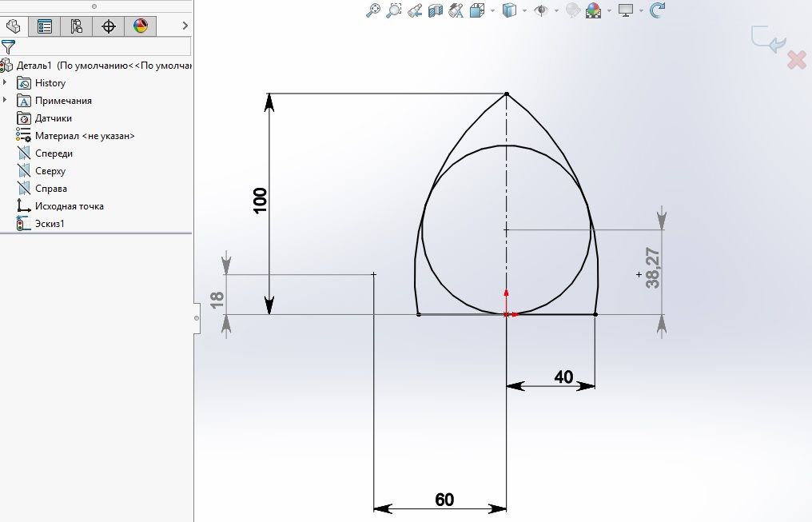Show more manager tabs with the chevron
The width and height of the screenshot is (812, 522).
pyautogui.click(x=185, y=26)
